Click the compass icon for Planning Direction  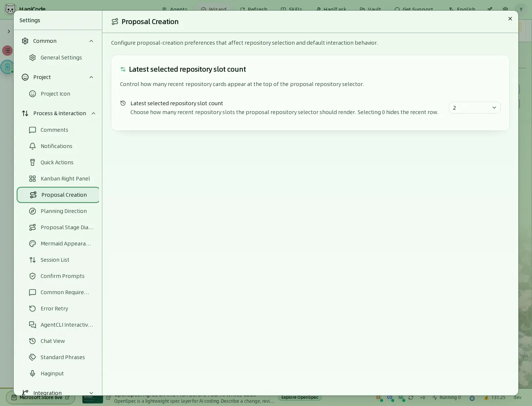point(33,211)
